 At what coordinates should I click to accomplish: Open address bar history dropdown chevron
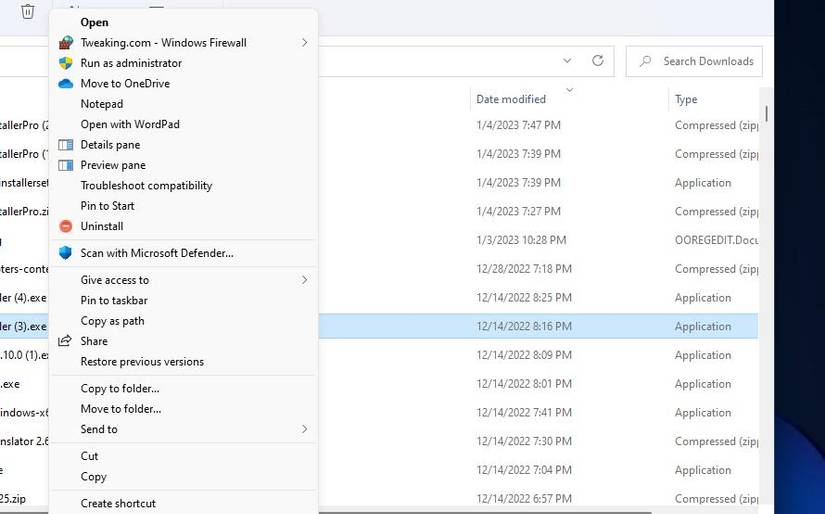567,61
